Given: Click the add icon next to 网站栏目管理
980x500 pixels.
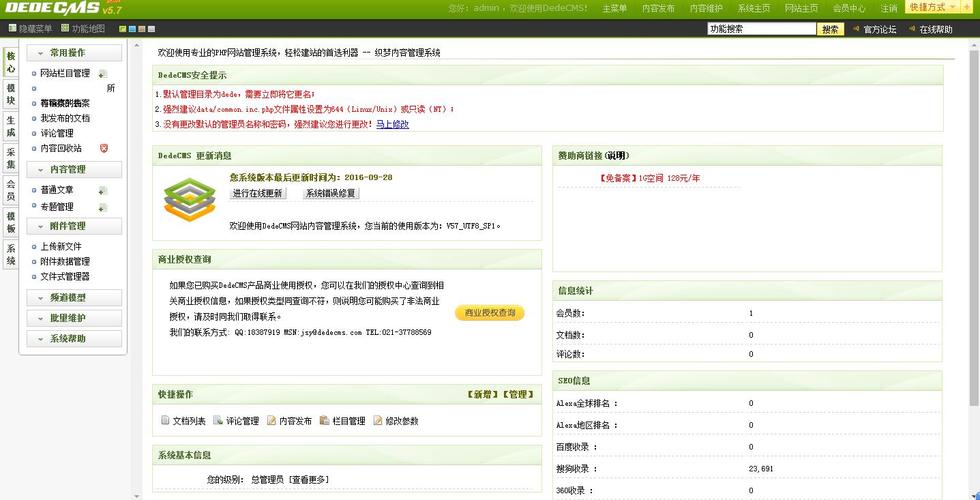Looking at the screenshot, I should click(x=102, y=74).
